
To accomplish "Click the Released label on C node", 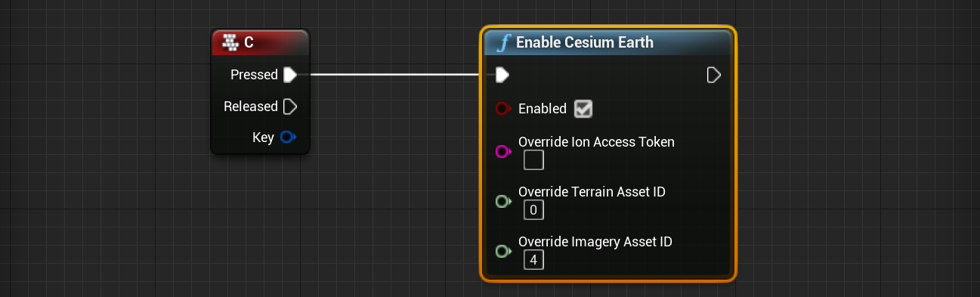I will 251,107.
